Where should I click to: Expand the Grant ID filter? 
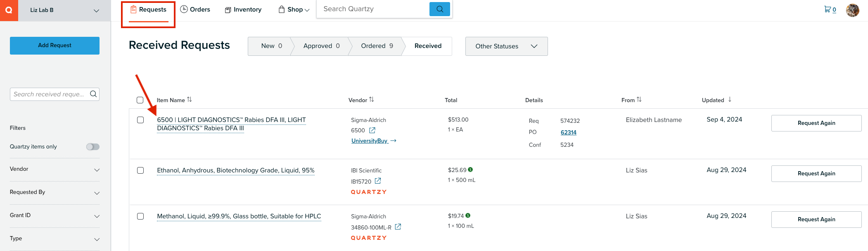55,215
